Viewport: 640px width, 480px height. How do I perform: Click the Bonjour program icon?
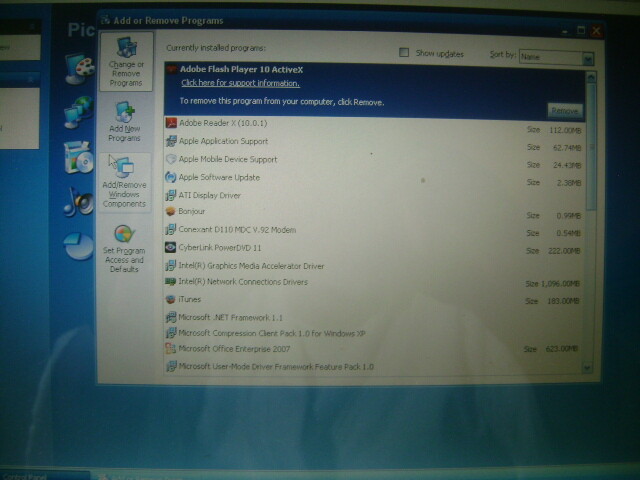click(171, 211)
